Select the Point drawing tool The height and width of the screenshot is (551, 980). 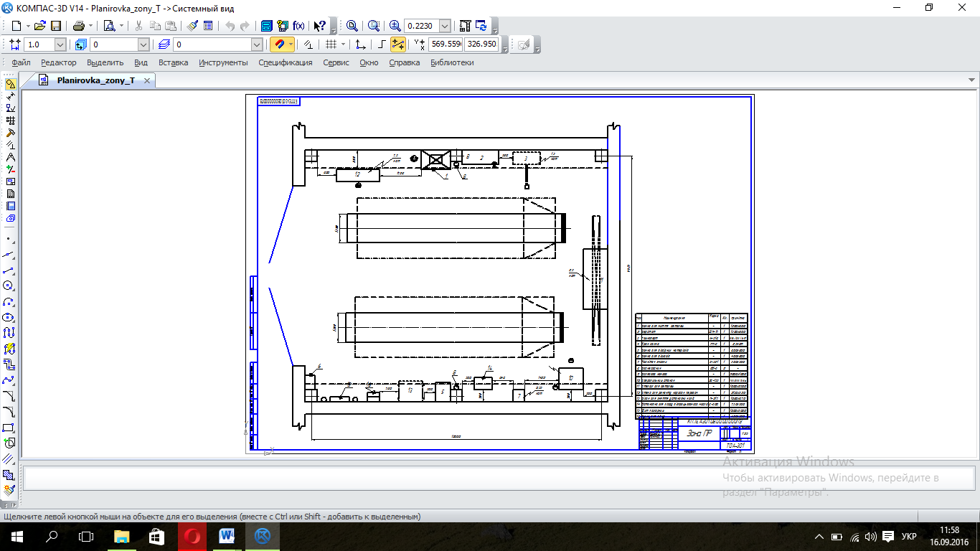point(9,238)
